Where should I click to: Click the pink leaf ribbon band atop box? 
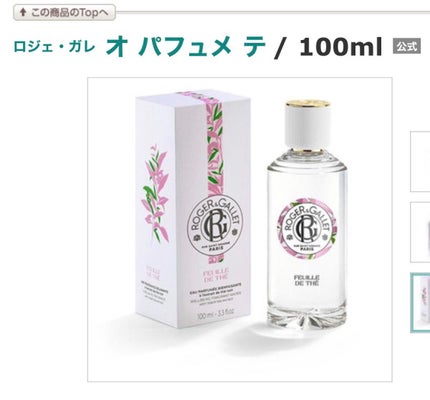click(x=215, y=142)
